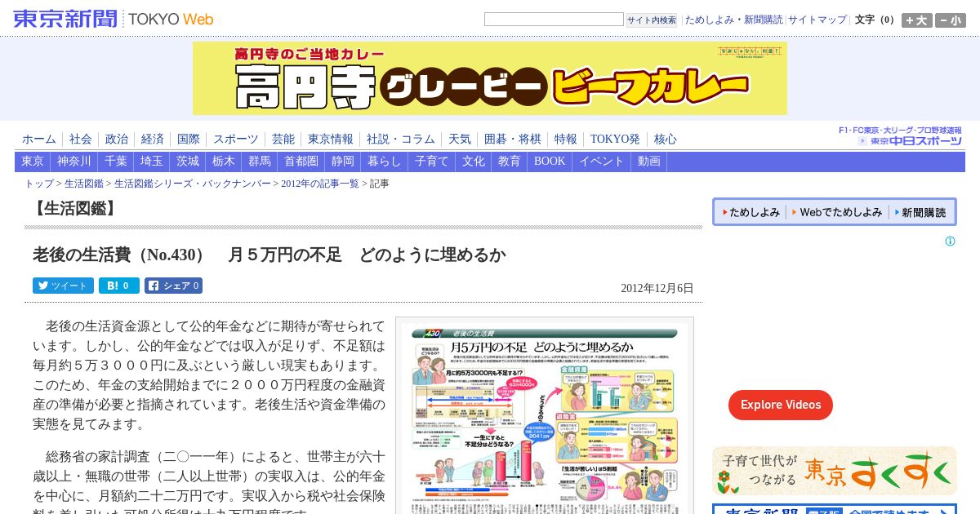Select the イベント tab
The height and width of the screenshot is (514, 980).
[602, 162]
